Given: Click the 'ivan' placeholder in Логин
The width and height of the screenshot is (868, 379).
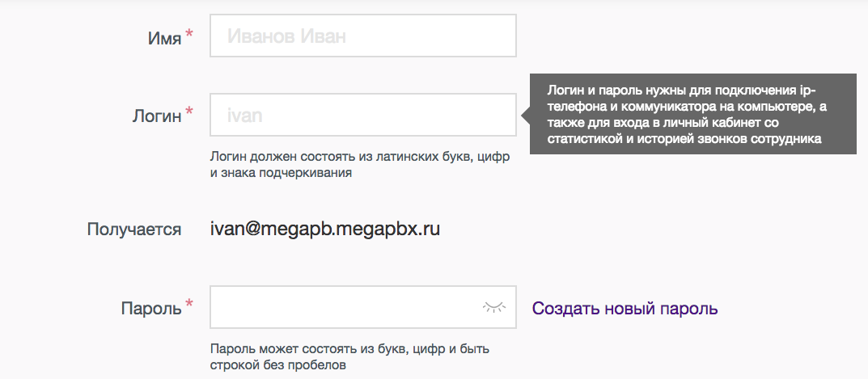Looking at the screenshot, I should [x=244, y=115].
